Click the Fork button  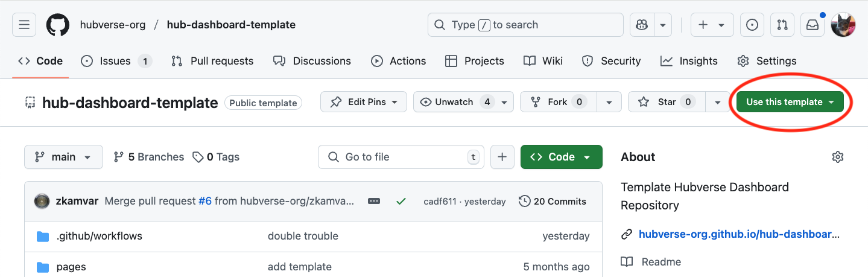559,102
